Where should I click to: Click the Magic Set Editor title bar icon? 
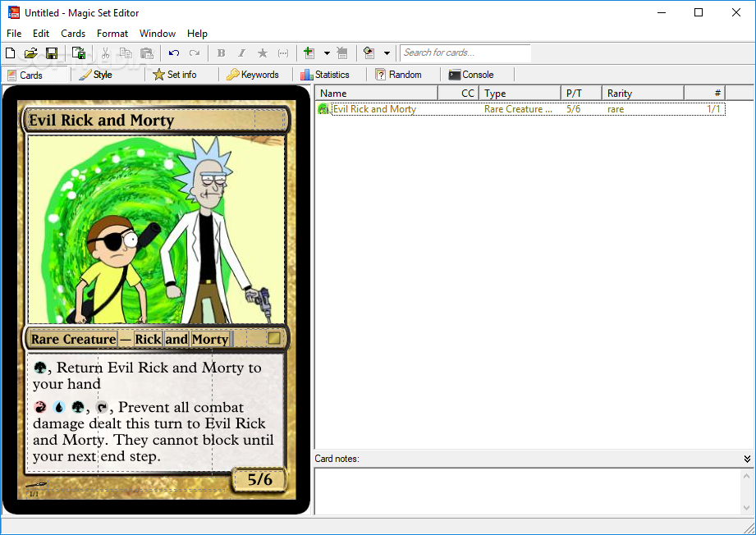pos(13,12)
